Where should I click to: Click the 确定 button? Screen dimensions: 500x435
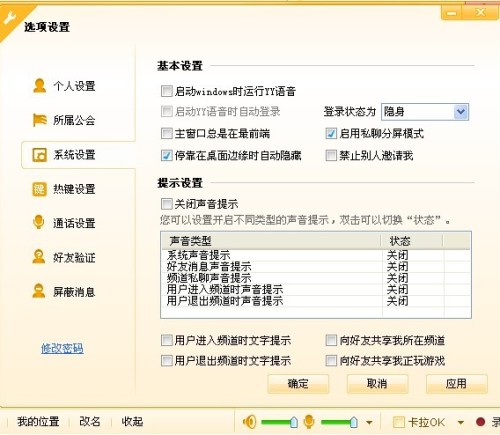point(298,384)
